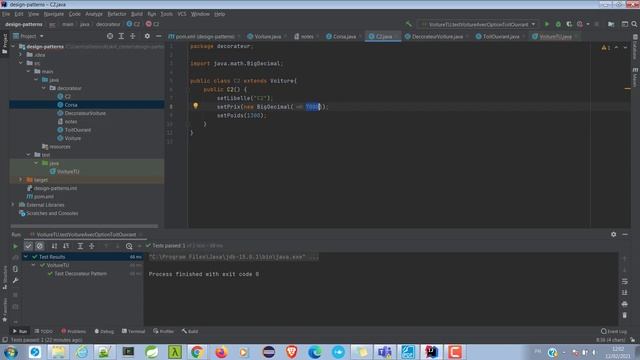Open the Event Log
This screenshot has width=640, height=360.
(x=614, y=331)
